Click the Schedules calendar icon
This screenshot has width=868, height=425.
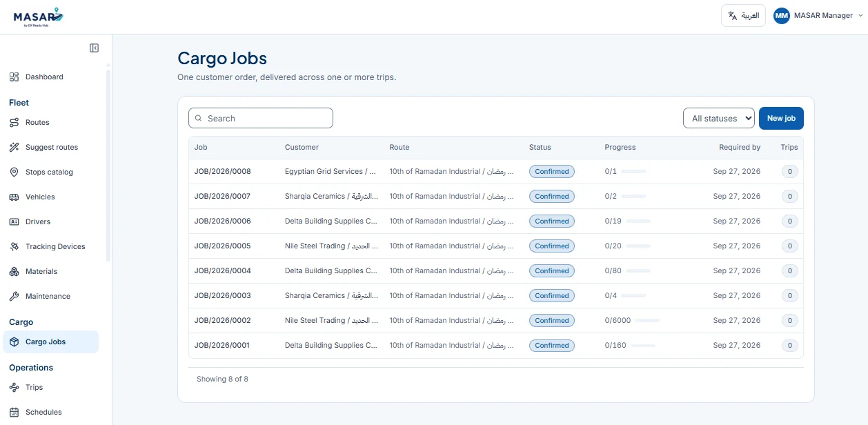14,413
